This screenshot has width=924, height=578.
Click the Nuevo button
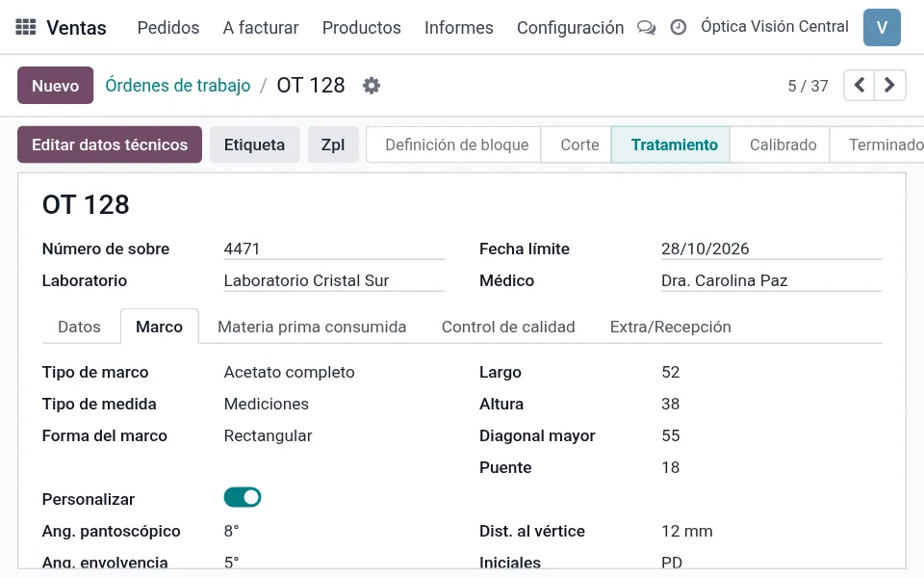pos(56,86)
